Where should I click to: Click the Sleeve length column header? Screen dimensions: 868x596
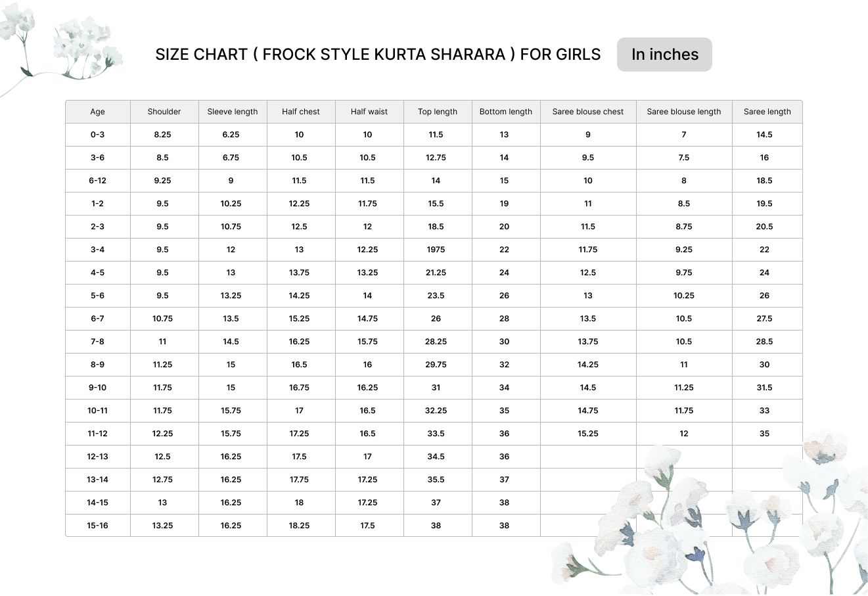(233, 112)
